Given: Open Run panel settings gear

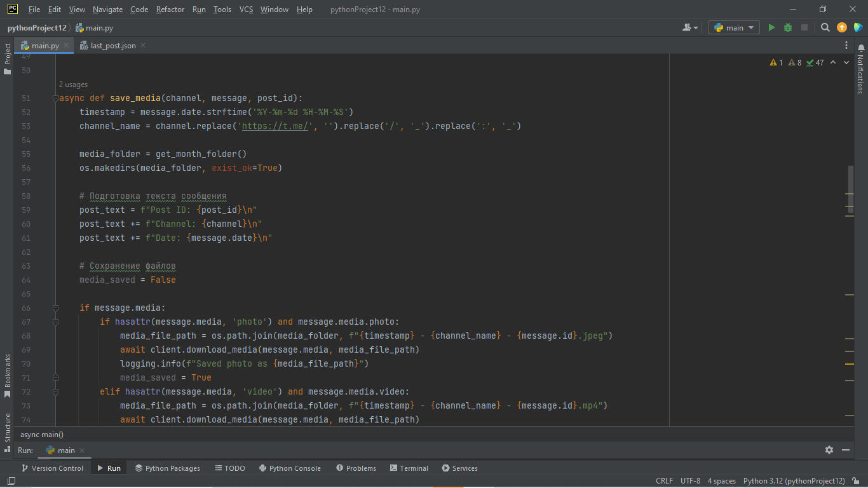Looking at the screenshot, I should [x=829, y=450].
